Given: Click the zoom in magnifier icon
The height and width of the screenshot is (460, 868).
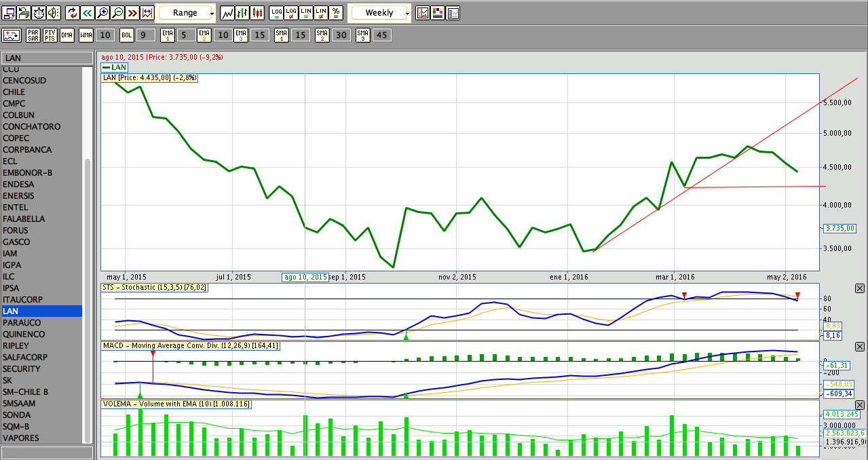Looking at the screenshot, I should (x=102, y=13).
